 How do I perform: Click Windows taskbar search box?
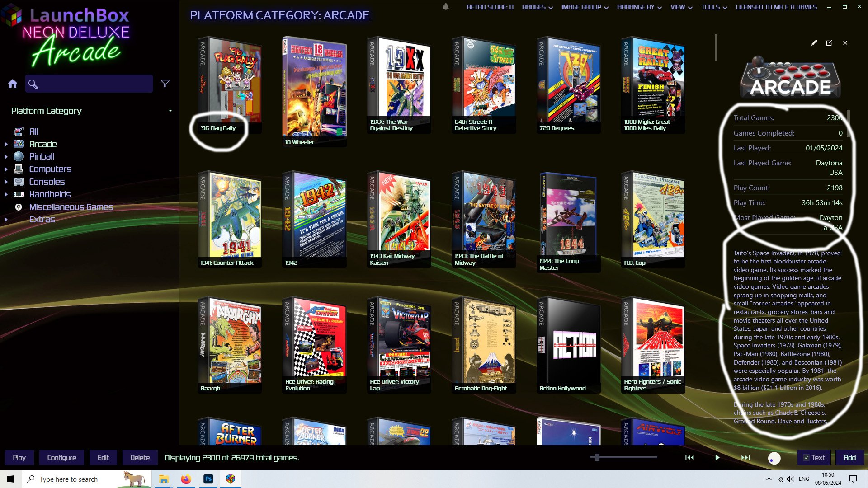(x=87, y=479)
